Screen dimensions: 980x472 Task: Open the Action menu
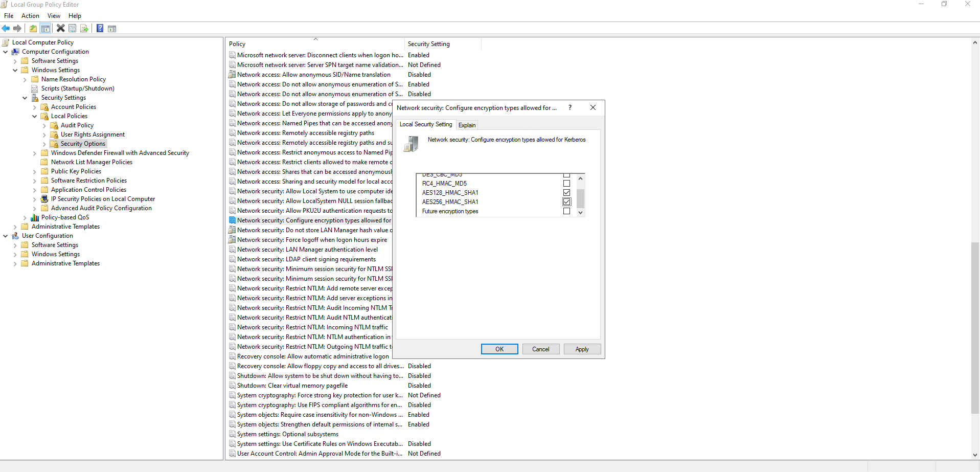(30, 16)
